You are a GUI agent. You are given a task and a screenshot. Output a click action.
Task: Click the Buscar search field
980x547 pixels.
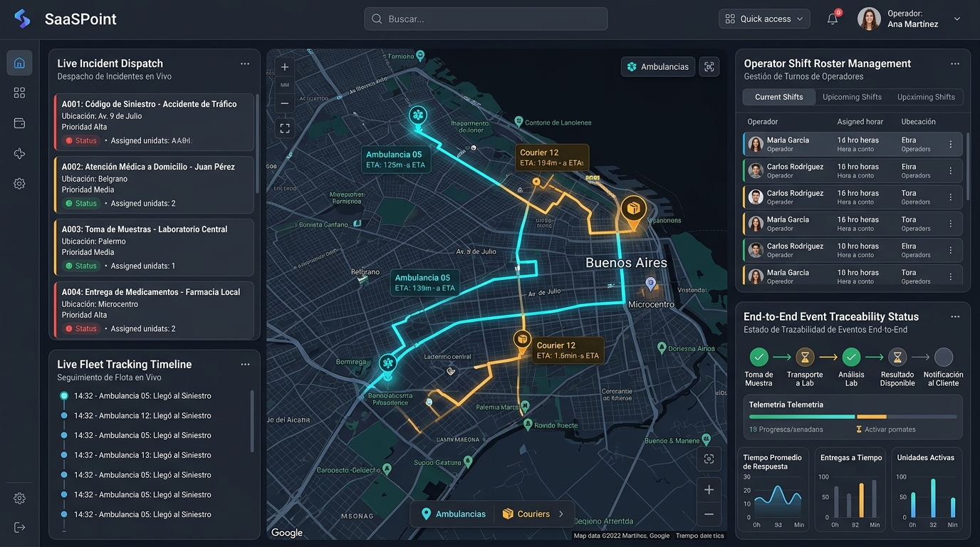pos(486,19)
